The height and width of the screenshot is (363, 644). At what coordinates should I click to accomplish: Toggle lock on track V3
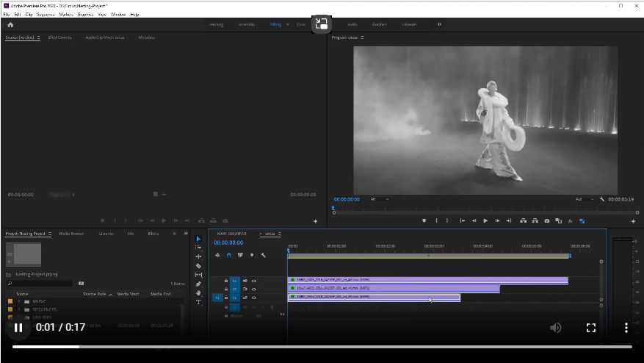pos(226,281)
